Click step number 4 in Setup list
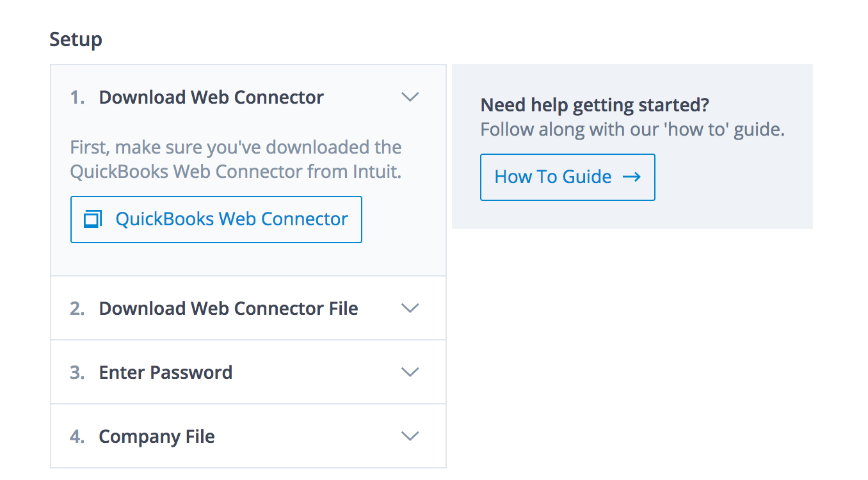 (77, 436)
